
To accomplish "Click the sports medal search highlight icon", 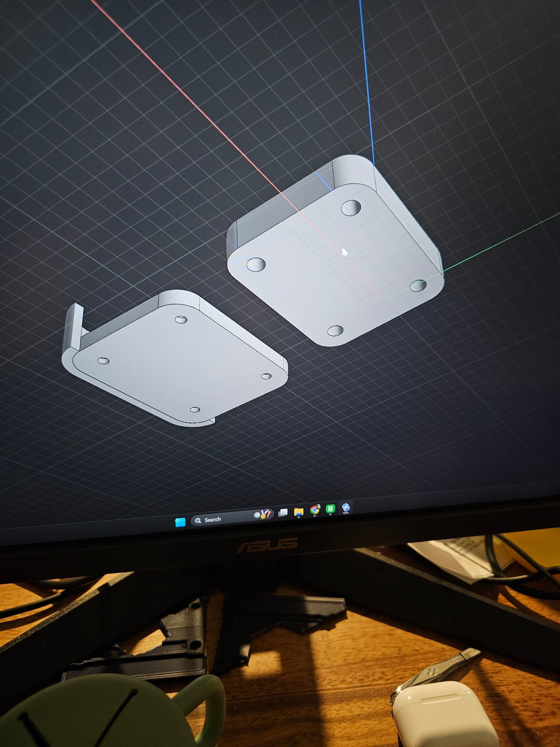I will 263,514.
